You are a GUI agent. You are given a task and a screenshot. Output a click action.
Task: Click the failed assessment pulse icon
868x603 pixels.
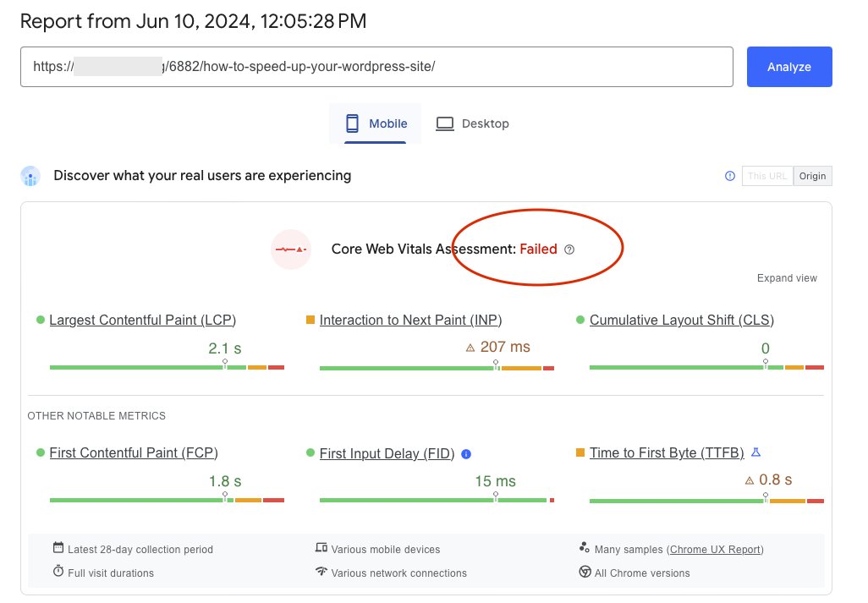pyautogui.click(x=291, y=249)
